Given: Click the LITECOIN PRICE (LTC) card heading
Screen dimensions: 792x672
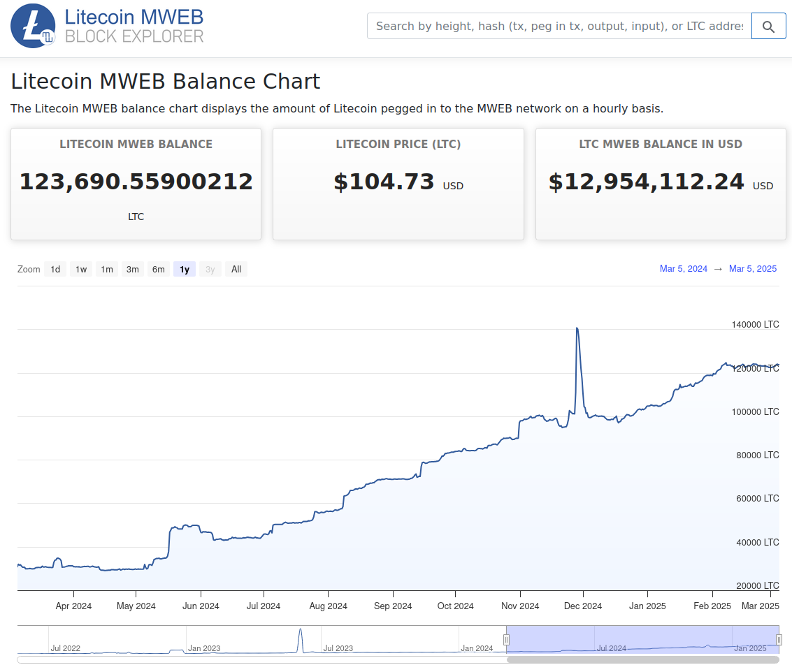Looking at the screenshot, I should 398,145.
